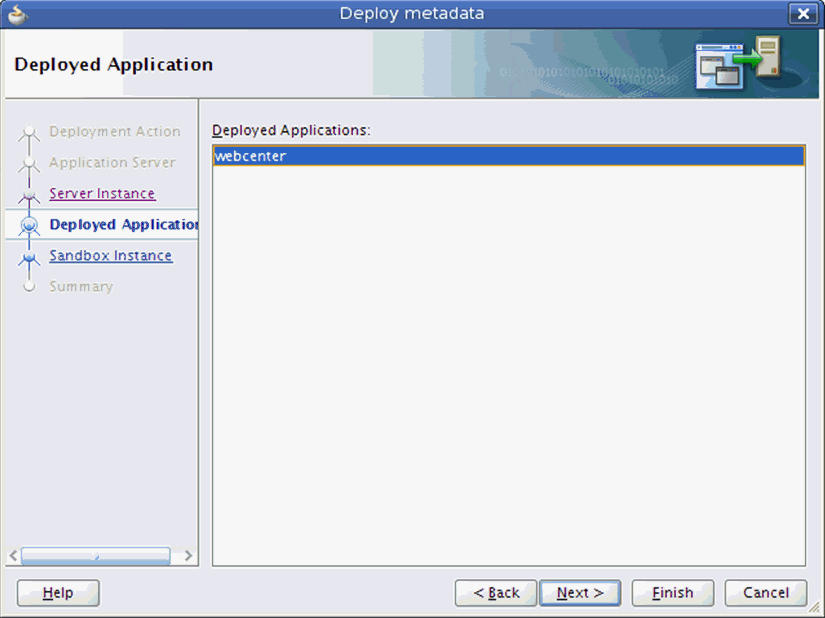The width and height of the screenshot is (825, 618).
Task: Click the Deployment Action step node icon
Action: pyautogui.click(x=29, y=133)
